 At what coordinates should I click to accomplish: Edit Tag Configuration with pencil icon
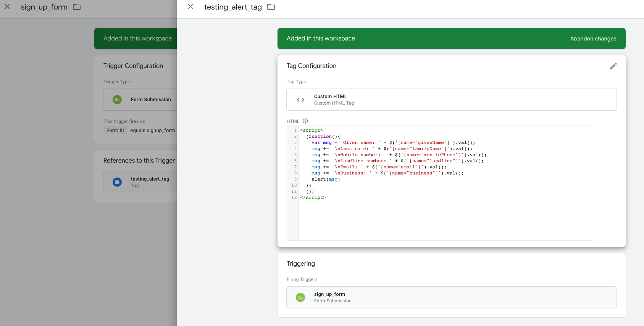[x=613, y=66]
